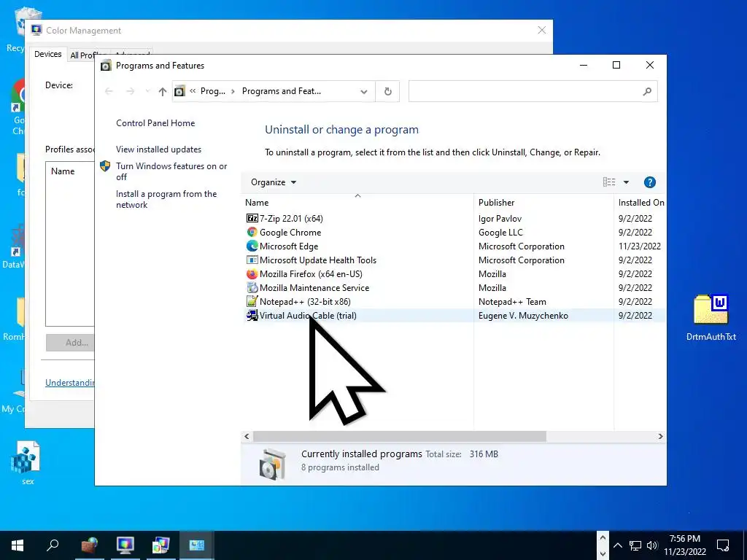Open the notification center icon
This screenshot has height=560, width=747.
tap(723, 545)
